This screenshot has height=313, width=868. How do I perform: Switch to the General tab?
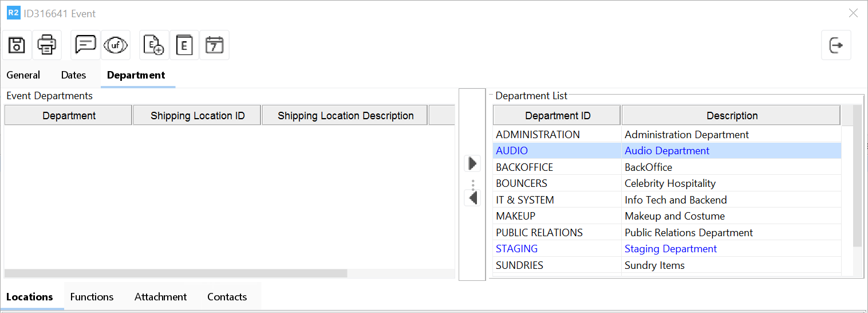(x=23, y=75)
